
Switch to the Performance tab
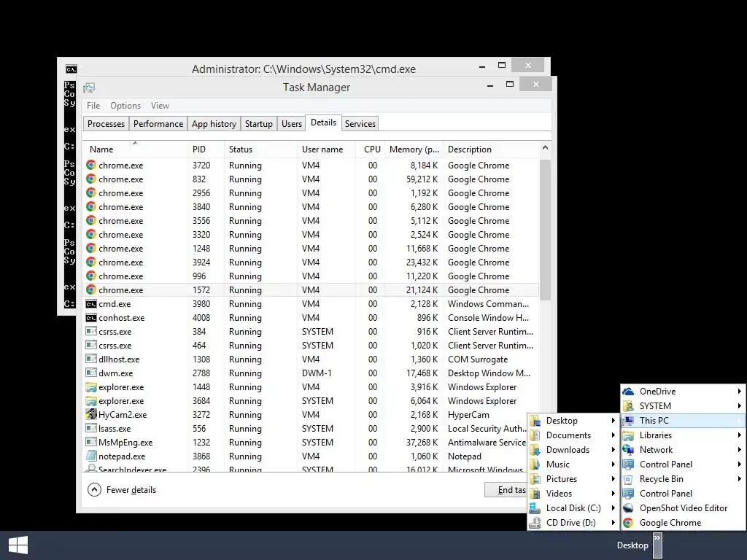[158, 124]
